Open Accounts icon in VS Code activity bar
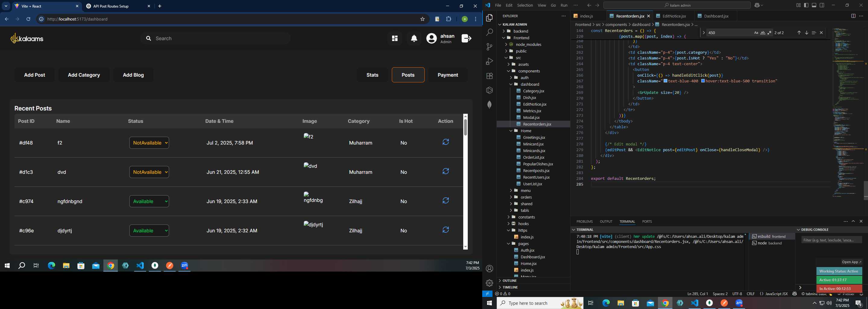 489,269
